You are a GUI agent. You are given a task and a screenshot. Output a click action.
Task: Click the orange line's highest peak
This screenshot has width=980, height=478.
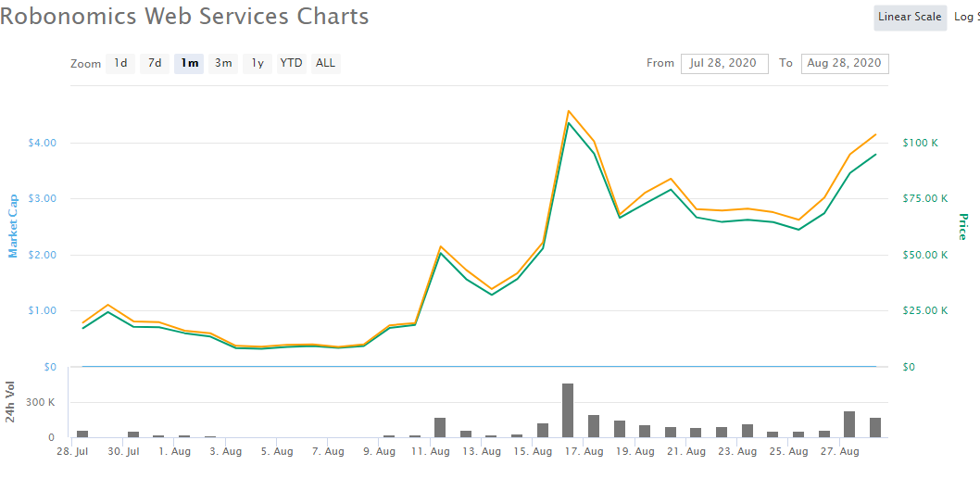click(568, 111)
